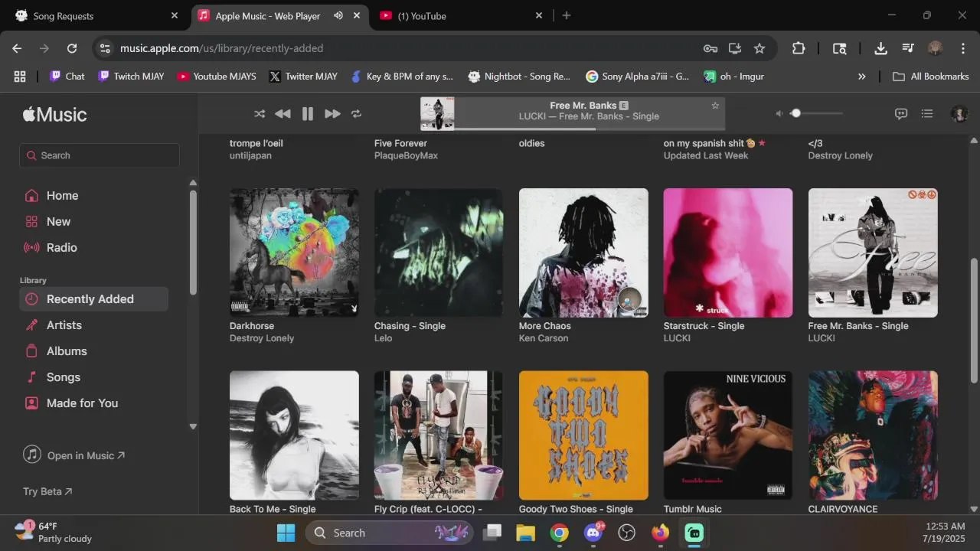The height and width of the screenshot is (551, 980).
Task: Expand the hidden bookmarks chevron
Action: (862, 77)
